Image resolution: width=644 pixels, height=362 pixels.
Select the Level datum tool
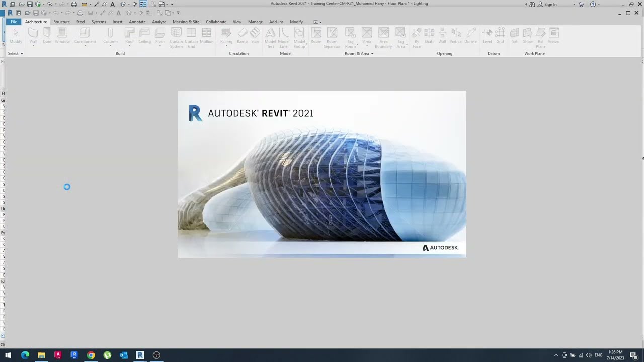click(487, 36)
